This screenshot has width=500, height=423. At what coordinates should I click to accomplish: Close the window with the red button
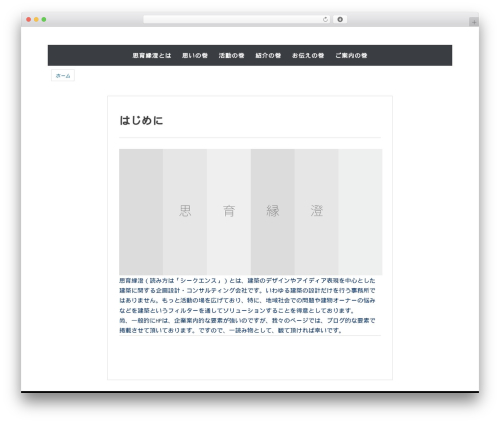[29, 19]
